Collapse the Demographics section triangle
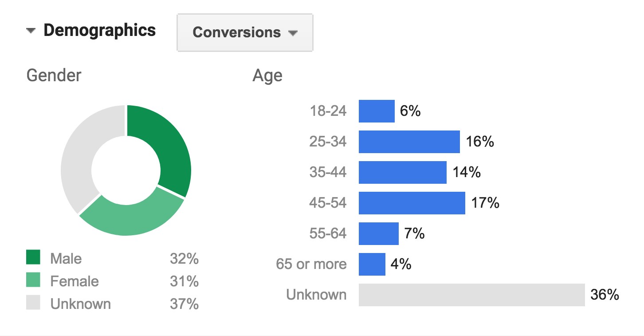Viewport: 644px width, 336px height. coord(31,31)
